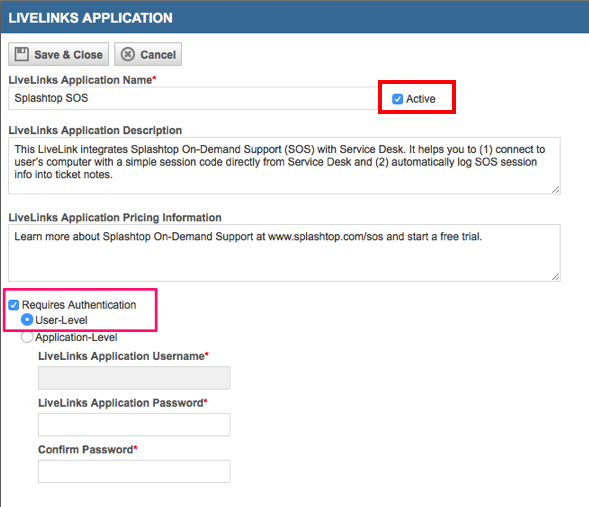Click inside the Application Description text area
The height and width of the screenshot is (507, 589).
pos(284,166)
